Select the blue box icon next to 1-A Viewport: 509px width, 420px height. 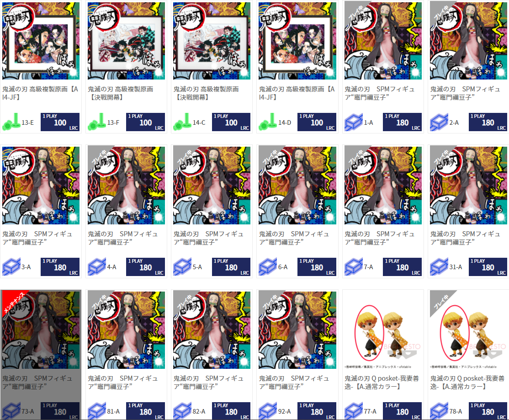point(353,122)
